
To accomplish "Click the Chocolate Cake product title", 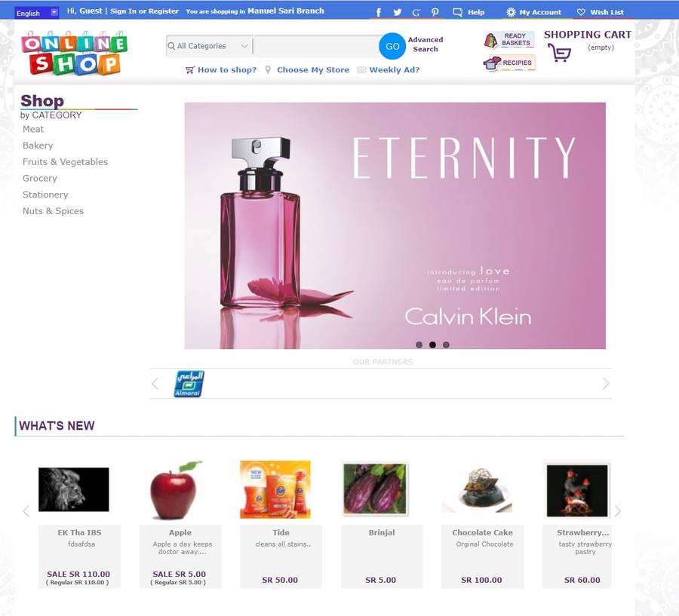I will click(482, 532).
